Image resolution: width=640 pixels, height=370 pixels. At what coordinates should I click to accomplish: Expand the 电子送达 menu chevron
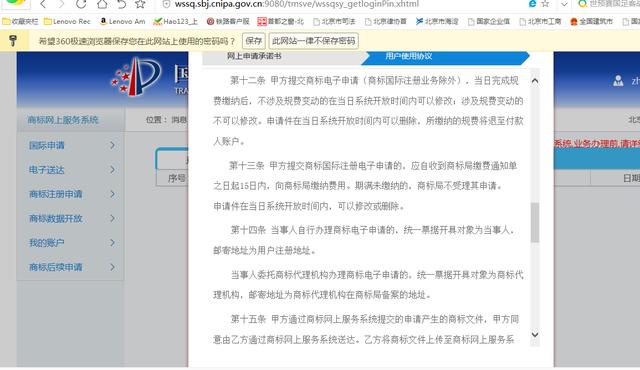coord(112,170)
